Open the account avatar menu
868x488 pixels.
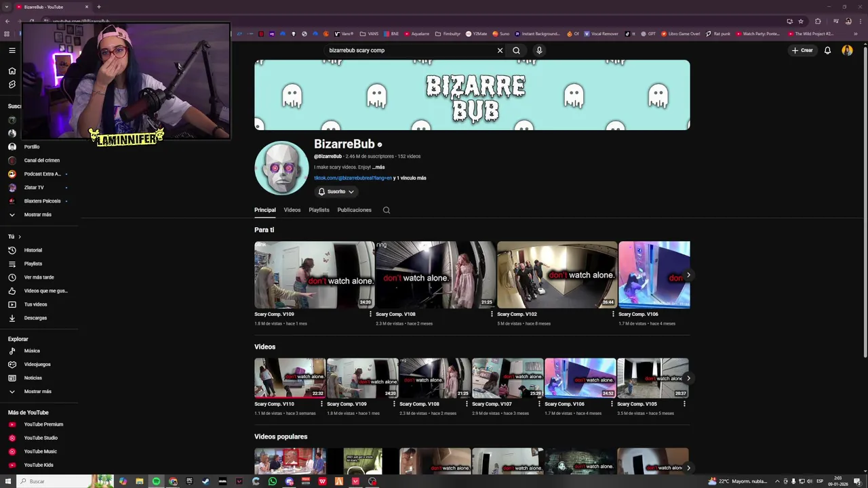[x=847, y=50]
